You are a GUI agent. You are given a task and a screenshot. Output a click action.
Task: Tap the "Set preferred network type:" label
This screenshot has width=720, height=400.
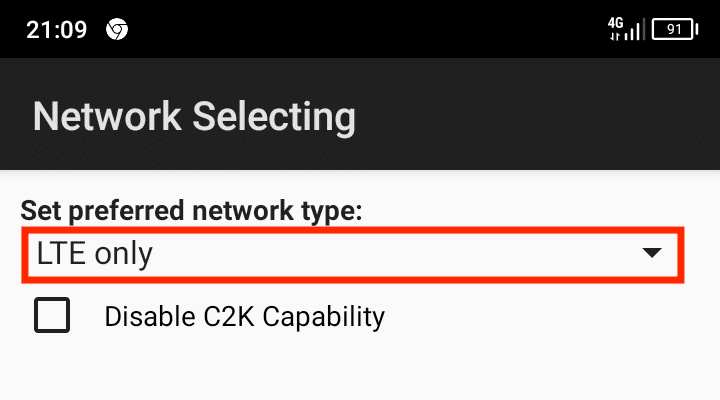(x=191, y=211)
